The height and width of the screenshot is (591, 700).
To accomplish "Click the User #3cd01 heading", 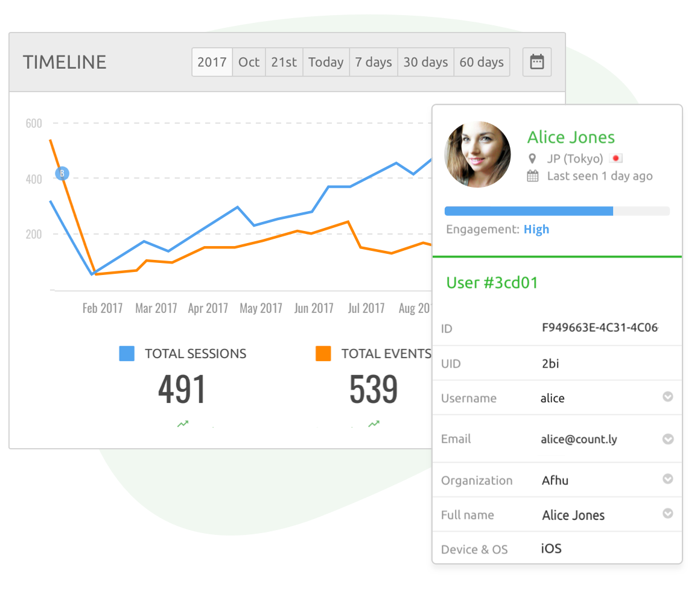I will pyautogui.click(x=492, y=283).
